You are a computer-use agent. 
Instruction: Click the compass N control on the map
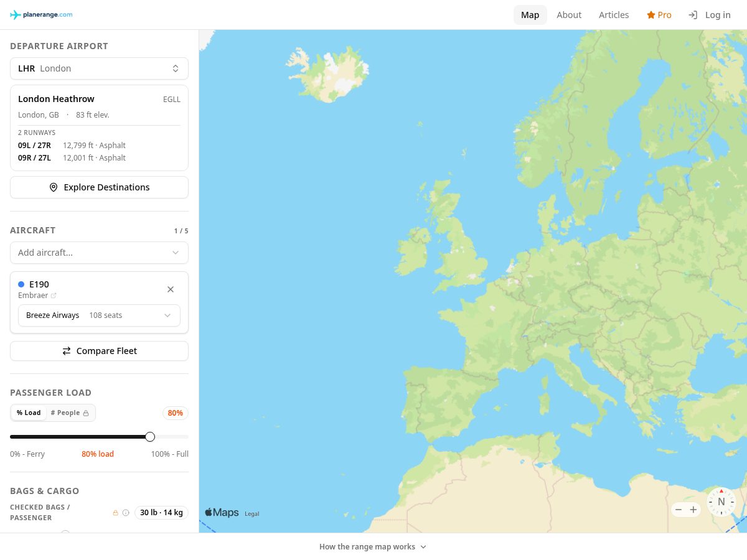coord(721,502)
